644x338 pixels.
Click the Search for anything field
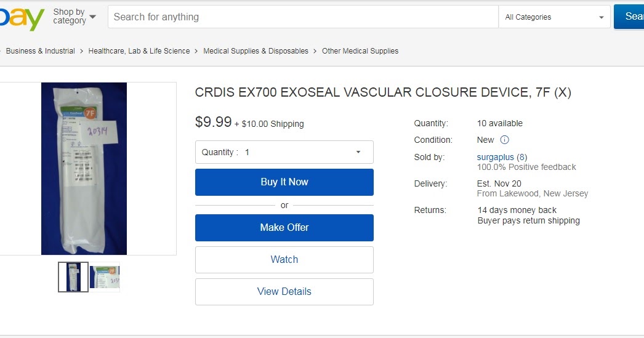(303, 17)
